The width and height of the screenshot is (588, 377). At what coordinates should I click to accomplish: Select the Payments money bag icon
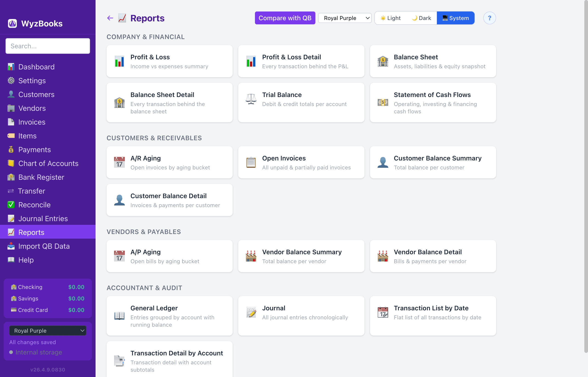point(11,150)
